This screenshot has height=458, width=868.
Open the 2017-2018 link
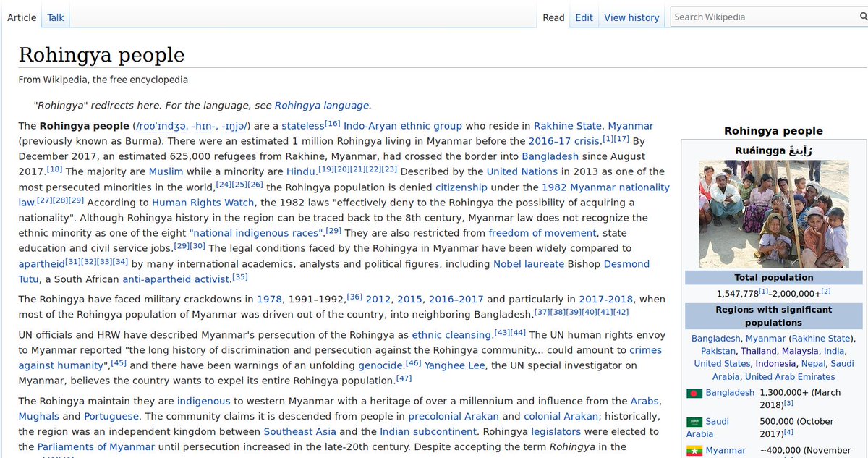(605, 299)
